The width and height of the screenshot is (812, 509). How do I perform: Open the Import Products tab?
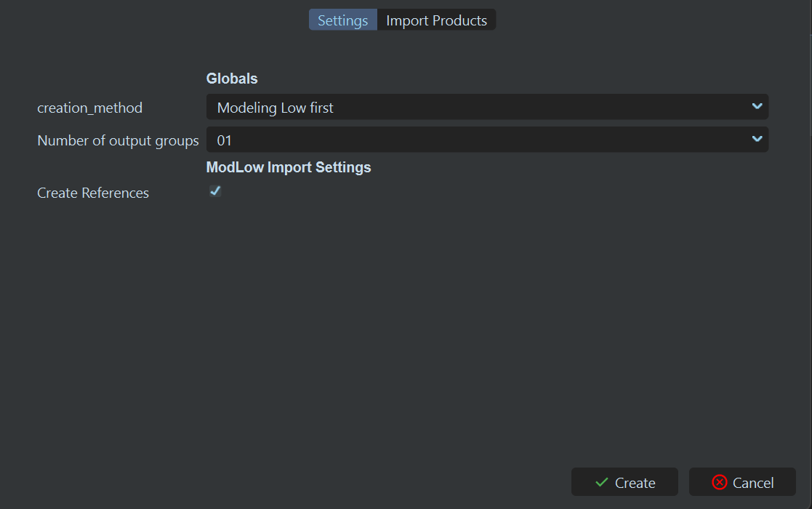click(436, 20)
